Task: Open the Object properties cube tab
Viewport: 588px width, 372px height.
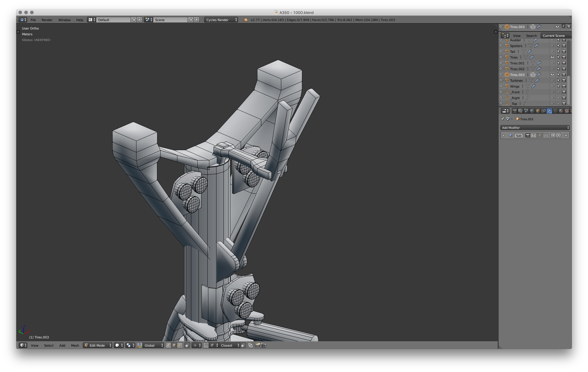Action: click(x=538, y=111)
